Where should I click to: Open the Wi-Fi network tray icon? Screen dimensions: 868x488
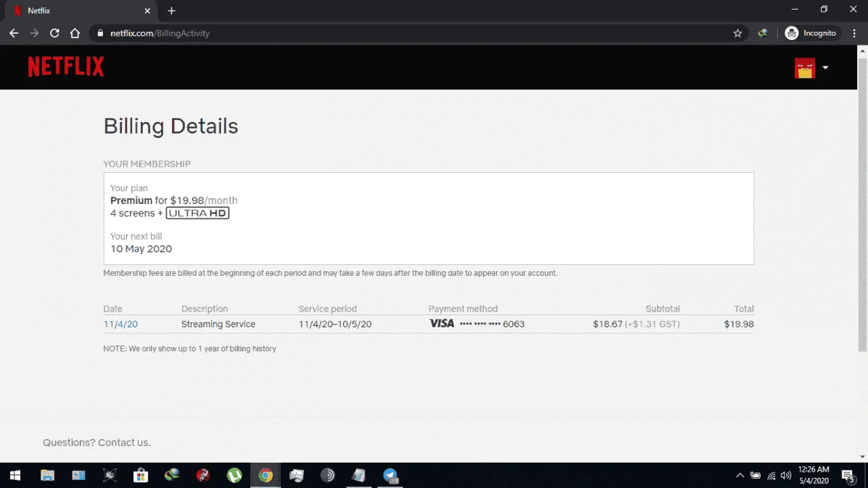click(771, 475)
